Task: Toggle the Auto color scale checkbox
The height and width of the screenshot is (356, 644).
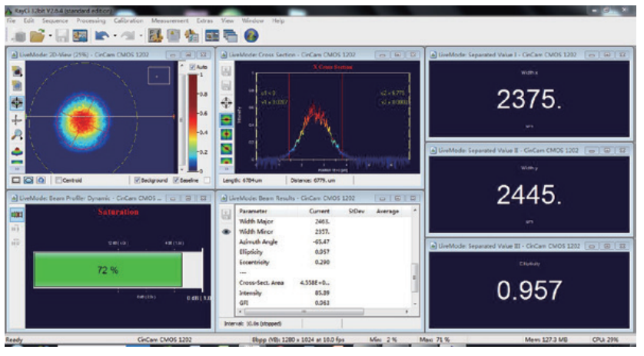Action: (192, 68)
